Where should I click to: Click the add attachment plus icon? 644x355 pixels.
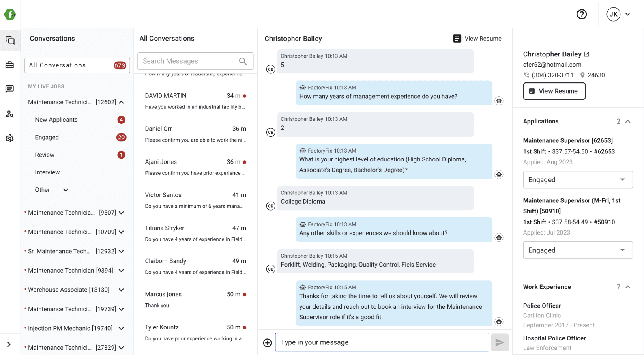pos(268,343)
